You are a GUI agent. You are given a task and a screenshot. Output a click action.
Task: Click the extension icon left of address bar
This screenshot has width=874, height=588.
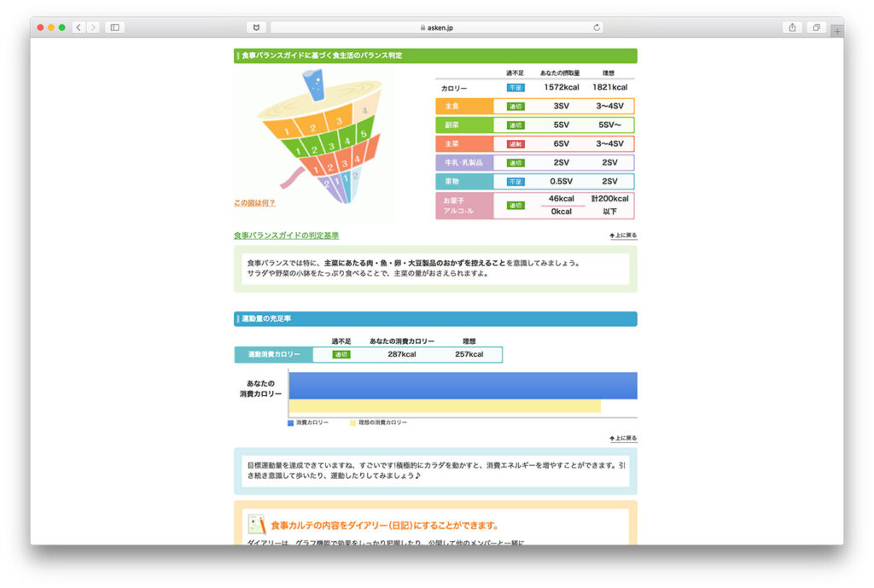pos(256,27)
